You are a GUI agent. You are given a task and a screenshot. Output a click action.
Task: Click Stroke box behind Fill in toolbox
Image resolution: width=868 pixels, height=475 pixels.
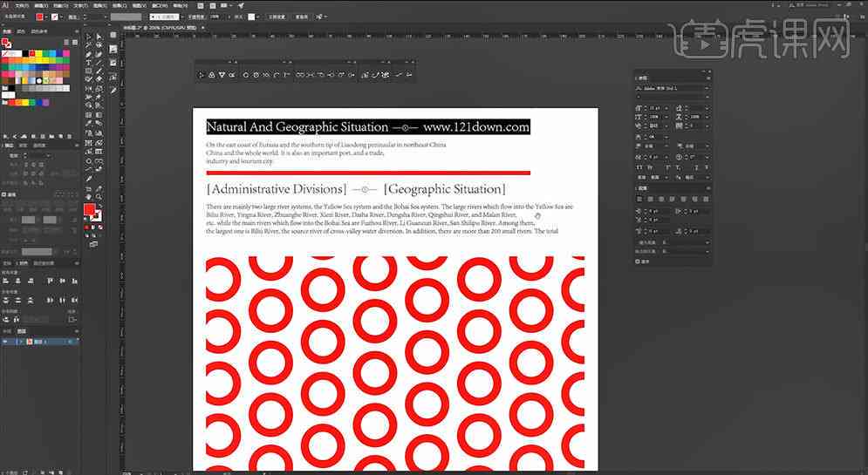[98, 216]
